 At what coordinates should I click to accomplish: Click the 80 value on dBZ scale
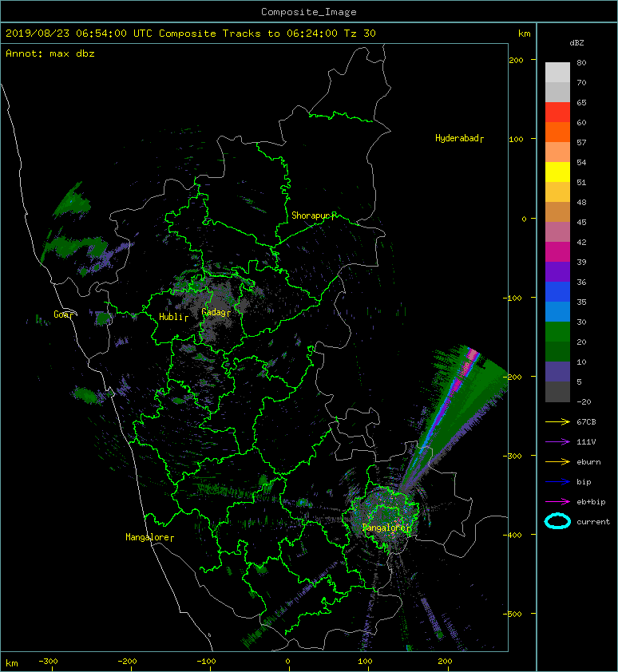click(x=581, y=62)
